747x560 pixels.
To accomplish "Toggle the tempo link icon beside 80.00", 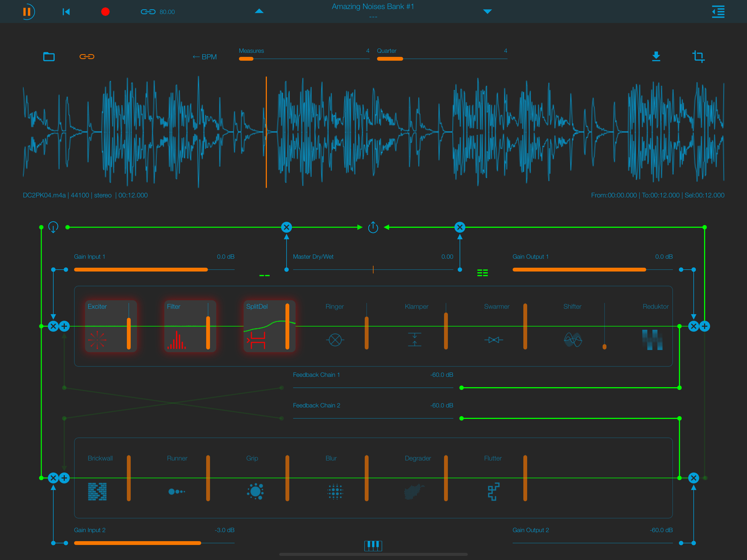I will coord(148,12).
